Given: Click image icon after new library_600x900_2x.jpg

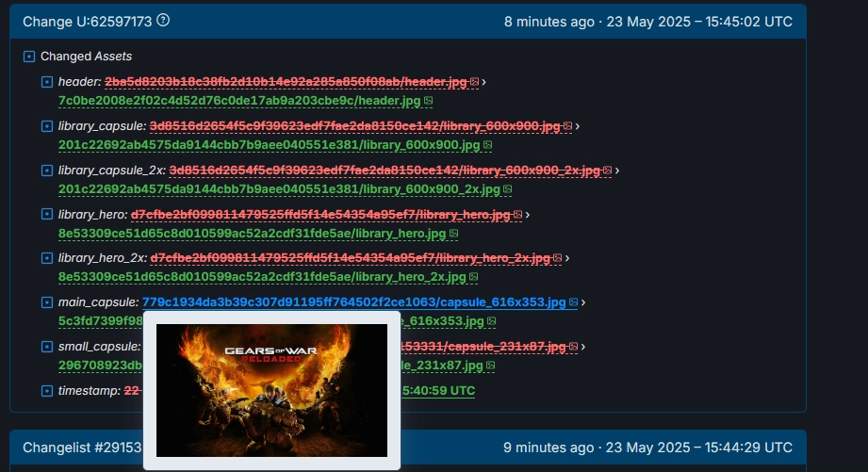Looking at the screenshot, I should tap(507, 189).
